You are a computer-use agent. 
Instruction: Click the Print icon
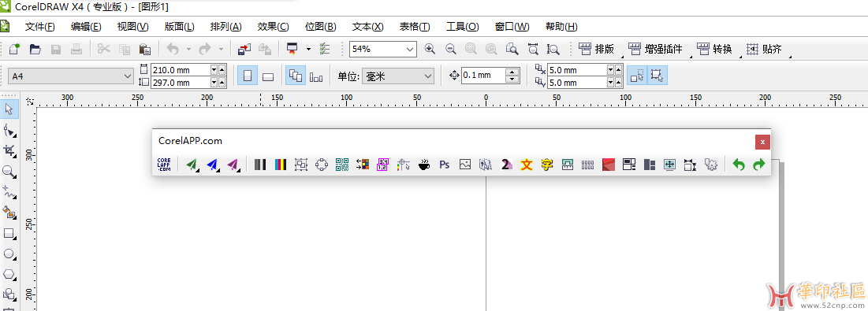pyautogui.click(x=76, y=49)
